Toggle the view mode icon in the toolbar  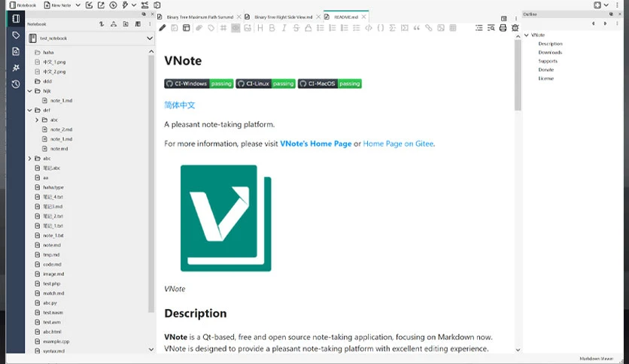(x=186, y=28)
